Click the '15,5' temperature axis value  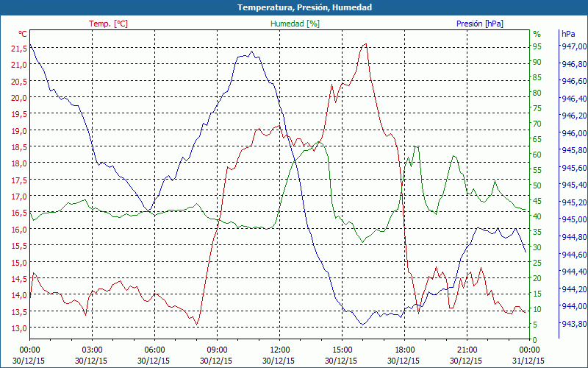(x=19, y=246)
